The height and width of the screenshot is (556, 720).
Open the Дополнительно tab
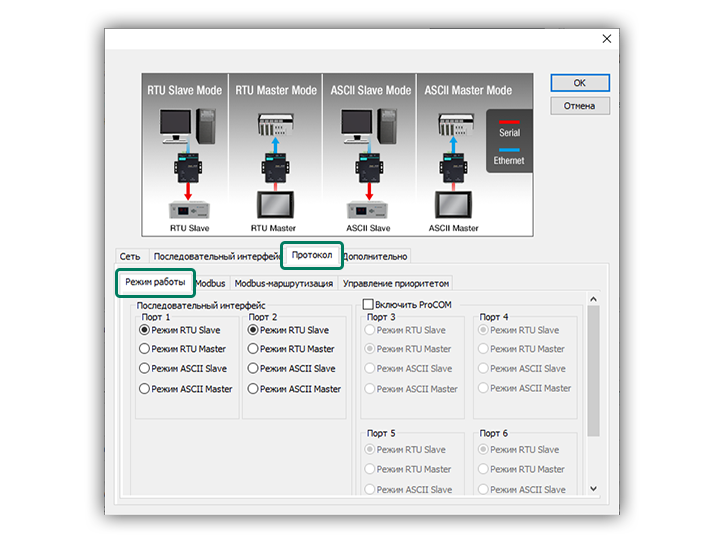pyautogui.click(x=376, y=256)
